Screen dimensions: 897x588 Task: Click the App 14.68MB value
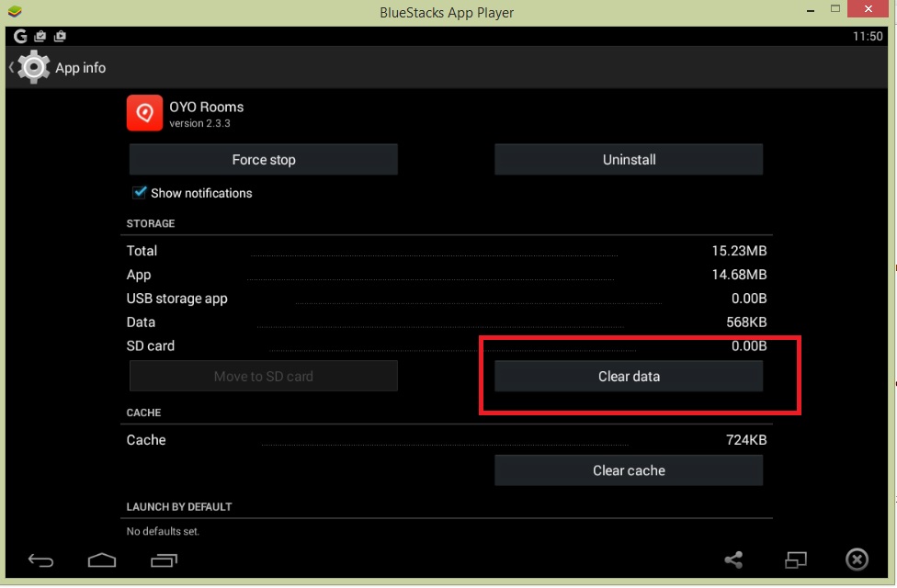(x=739, y=275)
